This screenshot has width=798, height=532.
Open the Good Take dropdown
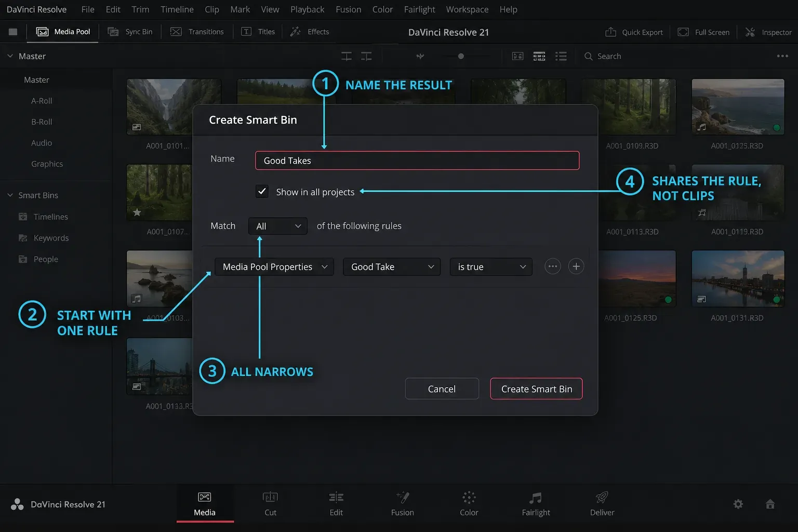point(392,267)
